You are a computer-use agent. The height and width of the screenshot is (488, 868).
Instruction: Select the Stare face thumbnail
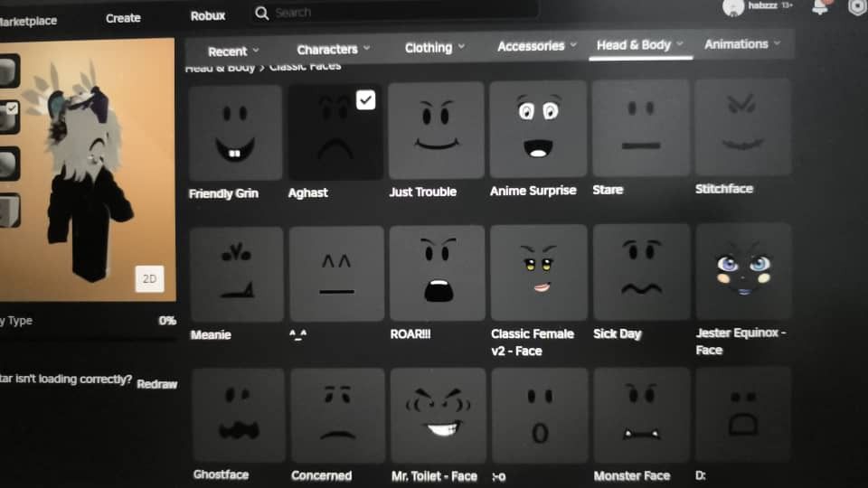[x=640, y=128]
